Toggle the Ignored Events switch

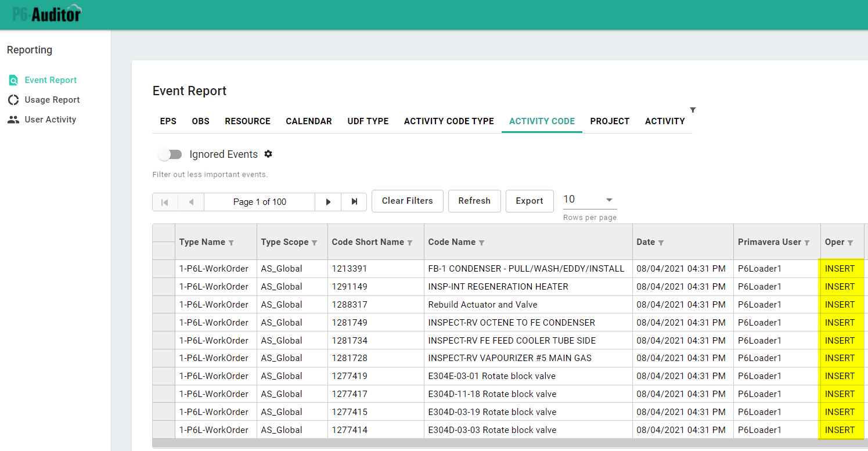coord(170,154)
